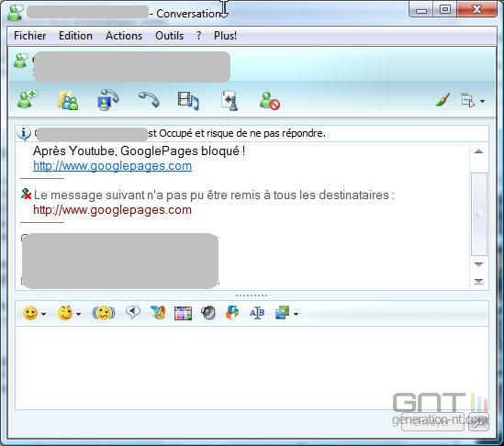Open the Edition menu

pos(75,36)
